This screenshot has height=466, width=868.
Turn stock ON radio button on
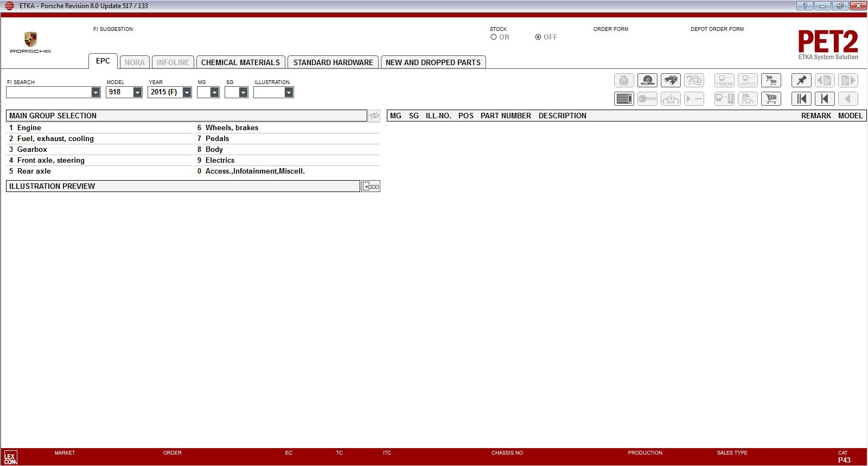tap(494, 37)
